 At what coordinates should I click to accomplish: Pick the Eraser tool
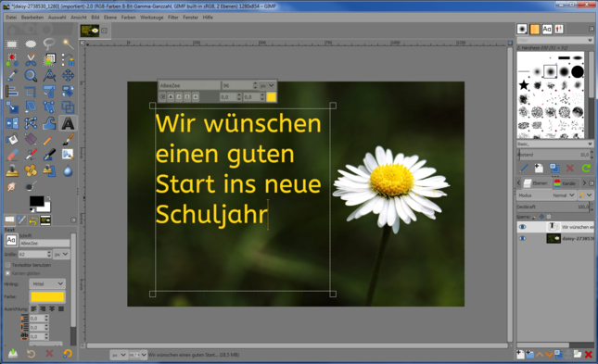point(12,155)
